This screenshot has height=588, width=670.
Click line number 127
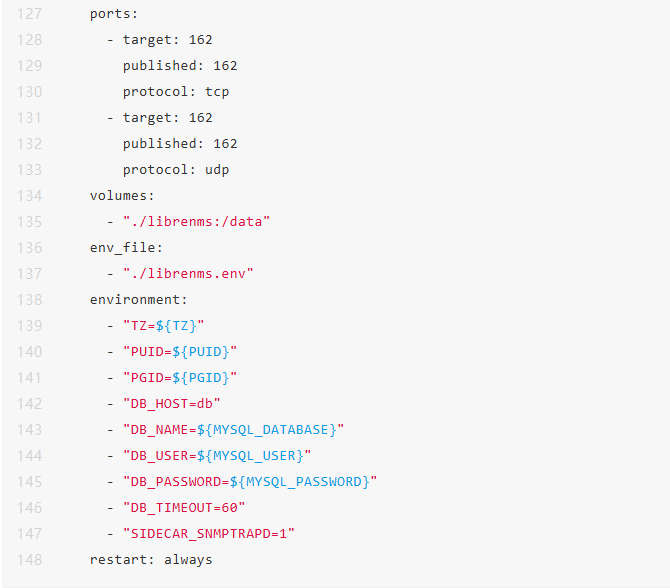pyautogui.click(x=29, y=14)
